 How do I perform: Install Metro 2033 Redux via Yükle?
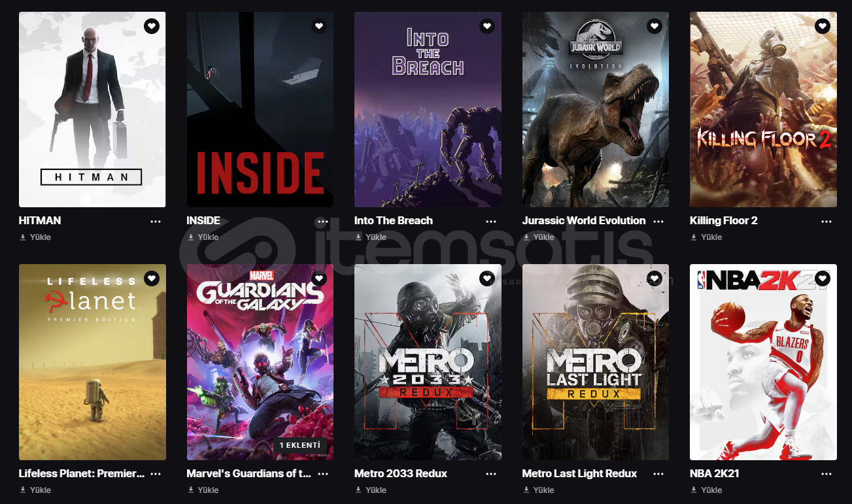click(x=371, y=490)
